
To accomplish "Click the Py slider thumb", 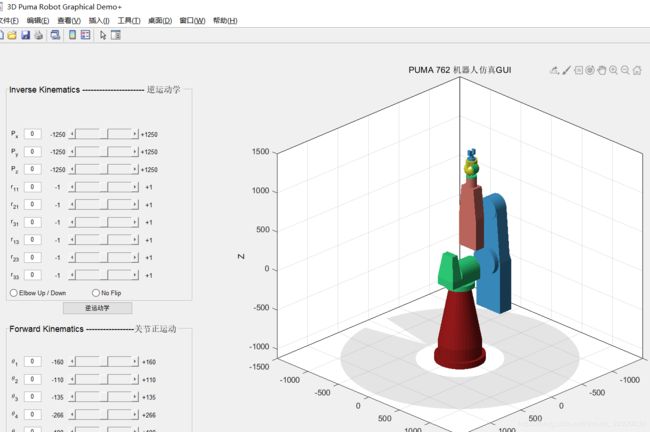I will [x=103, y=152].
